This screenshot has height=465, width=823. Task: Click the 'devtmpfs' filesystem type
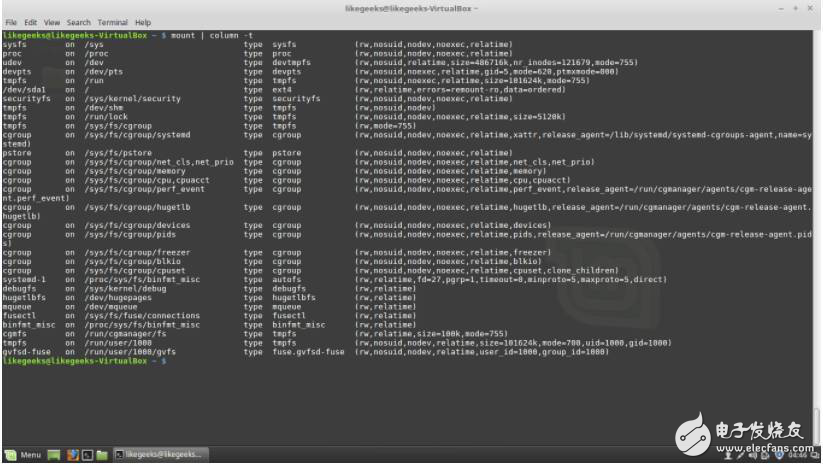coord(291,62)
